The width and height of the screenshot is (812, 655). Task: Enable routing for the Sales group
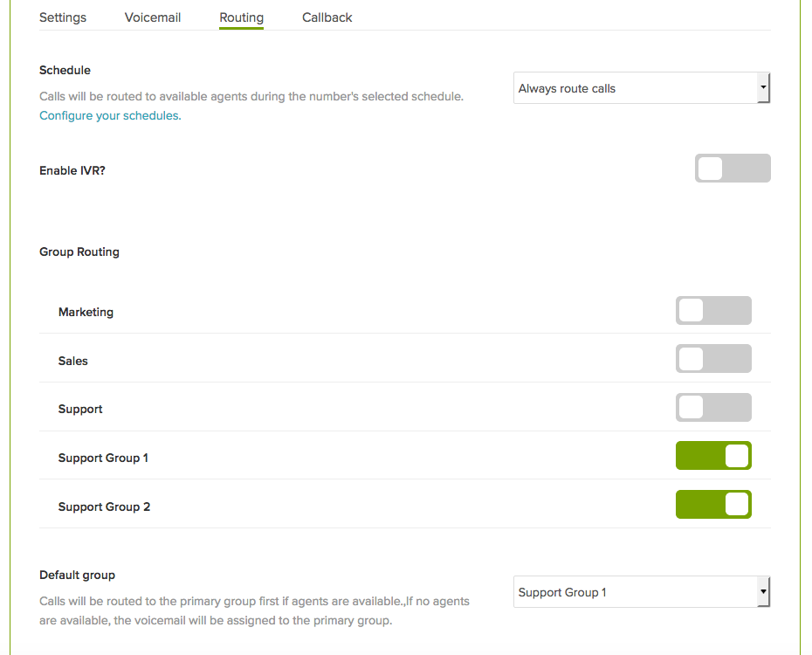click(712, 359)
